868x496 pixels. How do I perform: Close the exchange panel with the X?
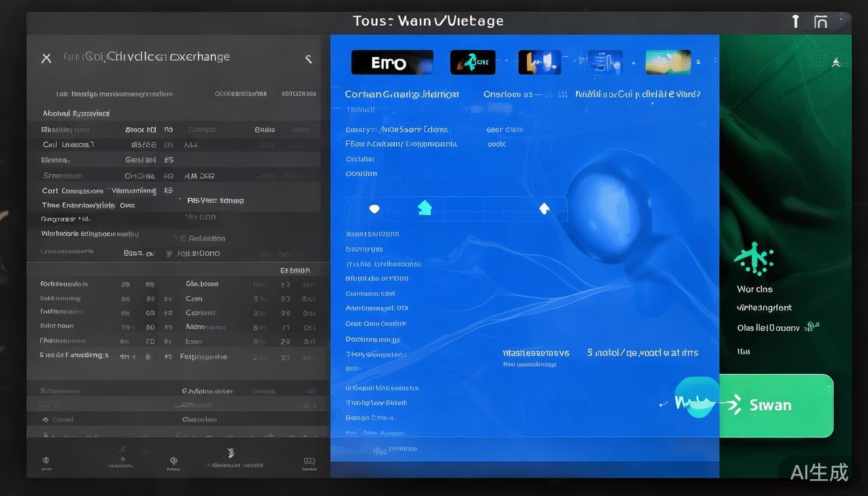[46, 58]
